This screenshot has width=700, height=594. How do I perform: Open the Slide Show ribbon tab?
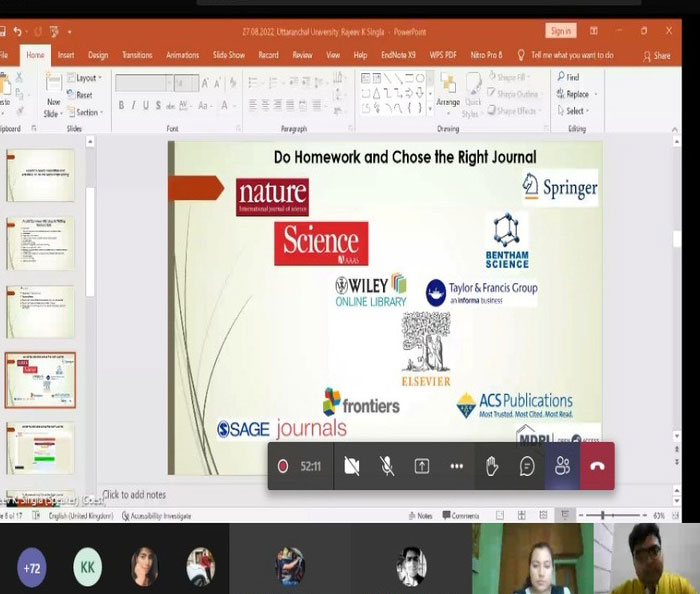[x=229, y=55]
